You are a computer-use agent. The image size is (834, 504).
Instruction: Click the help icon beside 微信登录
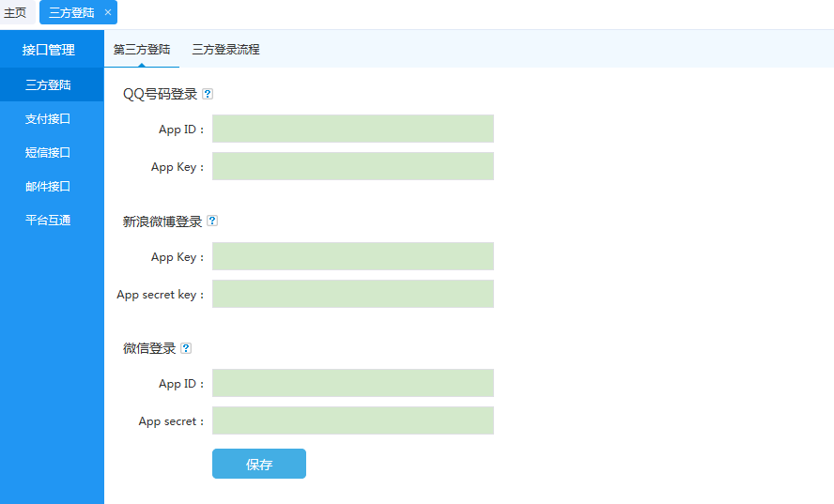(x=186, y=348)
